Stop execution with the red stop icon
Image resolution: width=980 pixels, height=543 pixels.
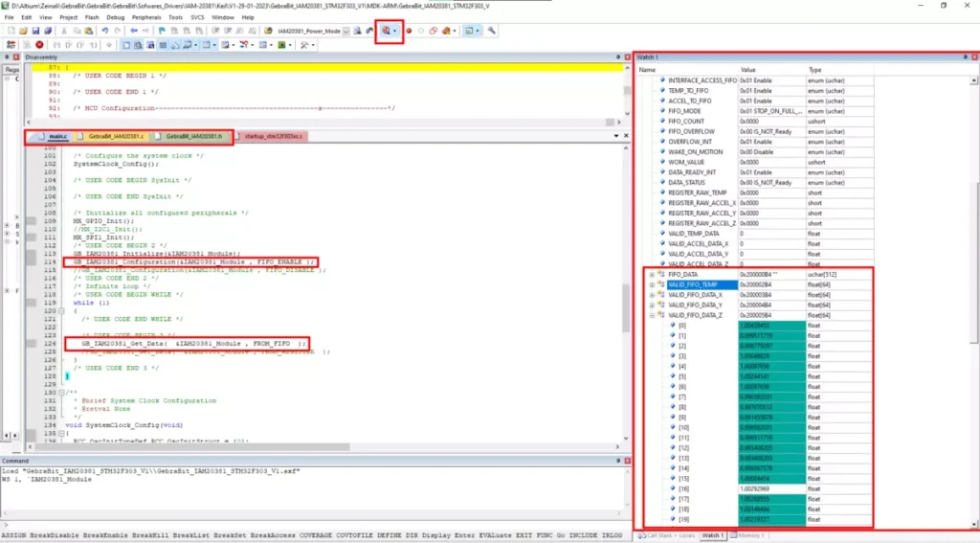point(39,45)
